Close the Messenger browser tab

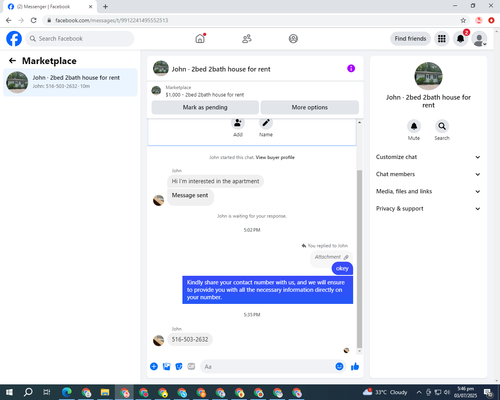point(90,6)
